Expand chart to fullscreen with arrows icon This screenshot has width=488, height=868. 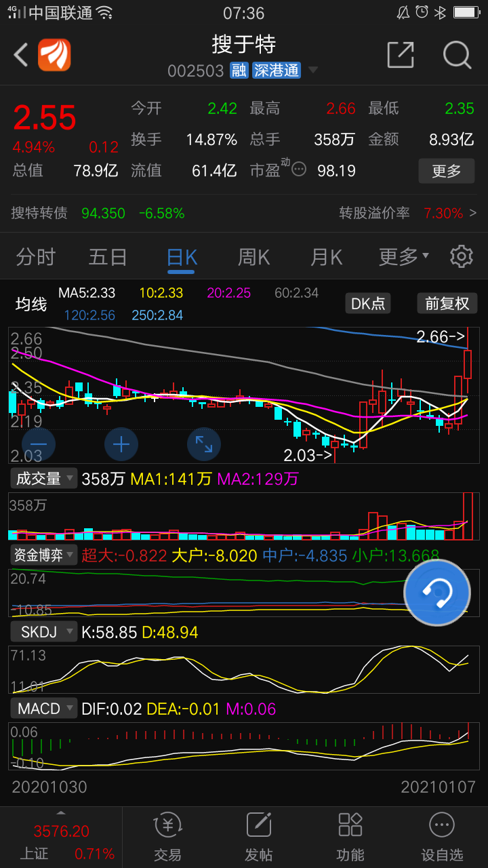[204, 445]
